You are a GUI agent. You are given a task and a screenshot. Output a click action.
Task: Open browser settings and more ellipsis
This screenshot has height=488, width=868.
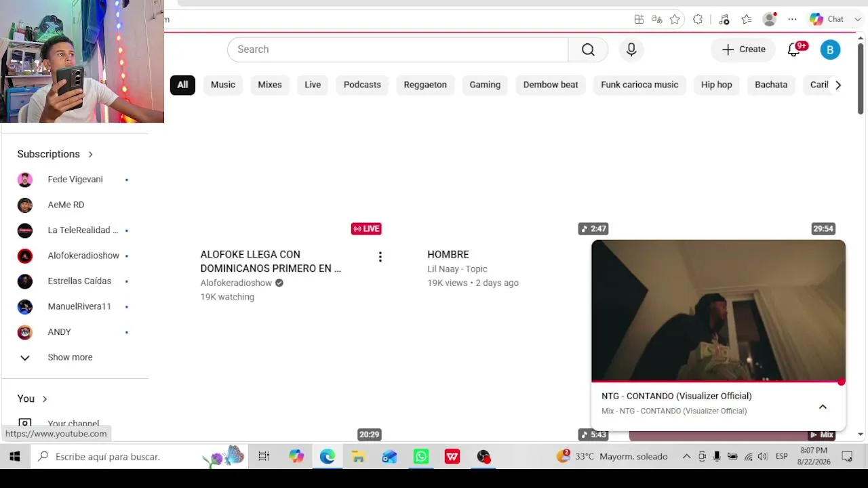(792, 19)
